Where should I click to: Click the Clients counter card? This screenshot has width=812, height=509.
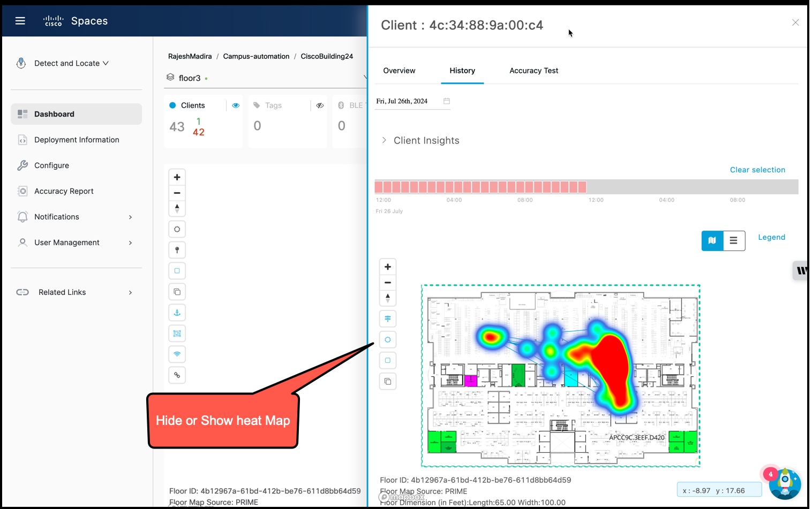(204, 121)
